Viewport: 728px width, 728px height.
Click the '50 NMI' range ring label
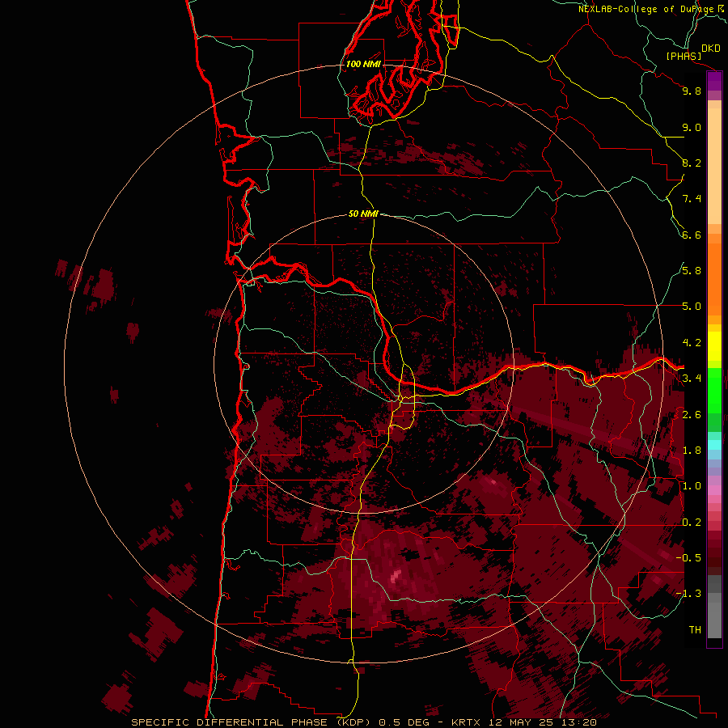pos(363,214)
